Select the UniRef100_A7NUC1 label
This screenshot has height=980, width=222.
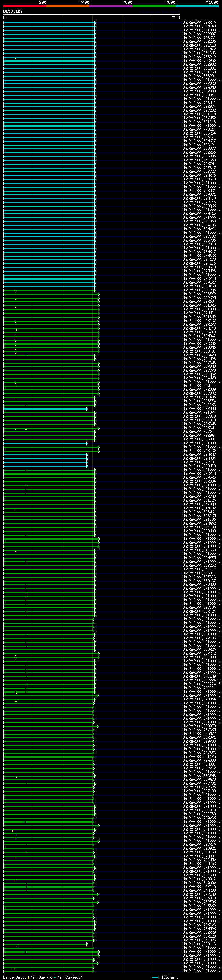199,313
